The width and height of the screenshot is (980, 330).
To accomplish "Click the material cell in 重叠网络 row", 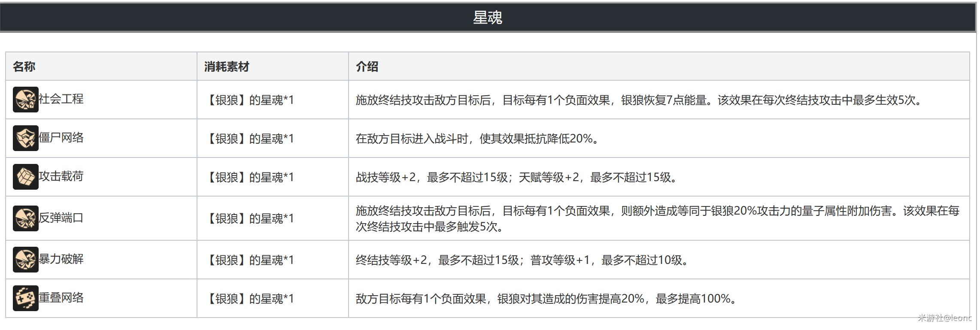I will pyautogui.click(x=273, y=298).
